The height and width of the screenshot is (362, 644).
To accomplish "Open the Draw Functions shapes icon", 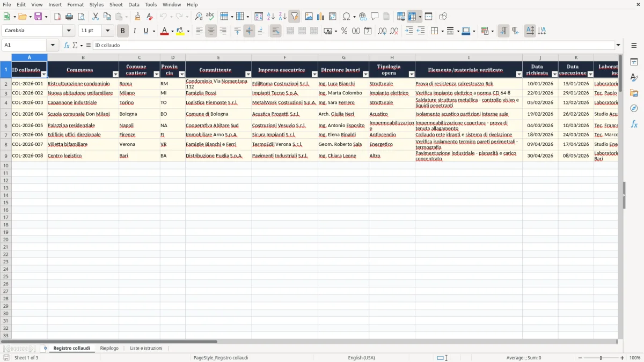I will pyautogui.click(x=443, y=17).
